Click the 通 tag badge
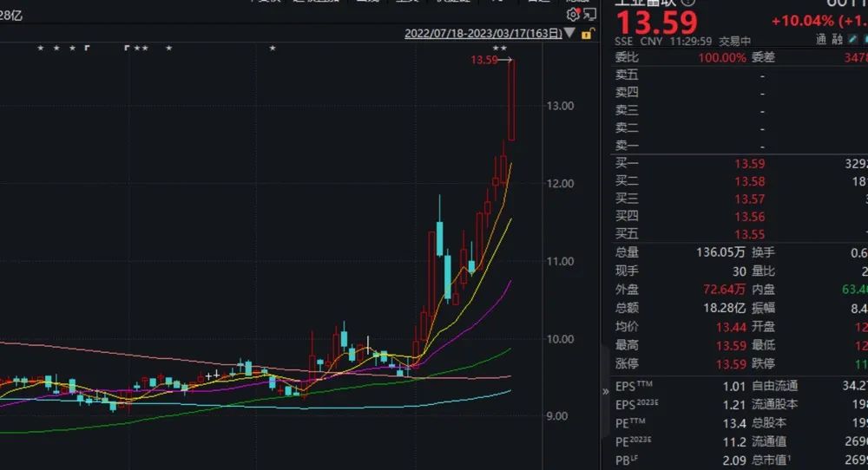Viewport: 868px width, 470px height. (821, 39)
